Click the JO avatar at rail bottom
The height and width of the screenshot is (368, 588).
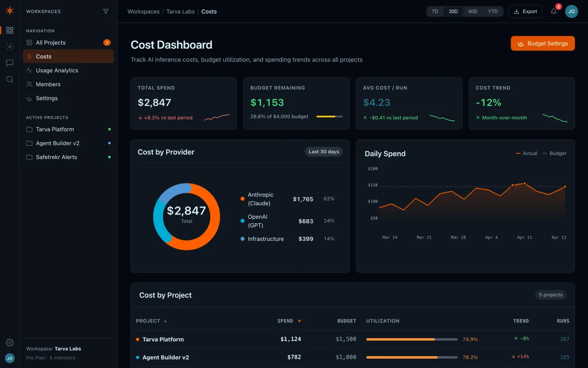pos(10,358)
